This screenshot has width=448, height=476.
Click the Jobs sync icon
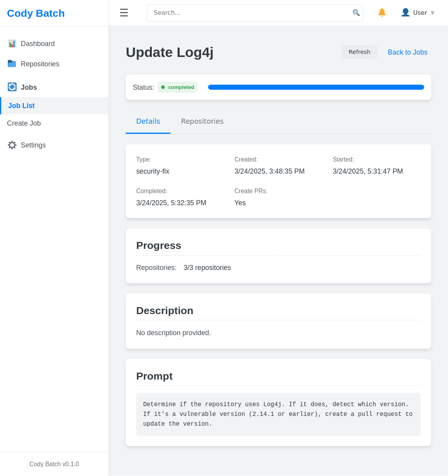pos(12,87)
